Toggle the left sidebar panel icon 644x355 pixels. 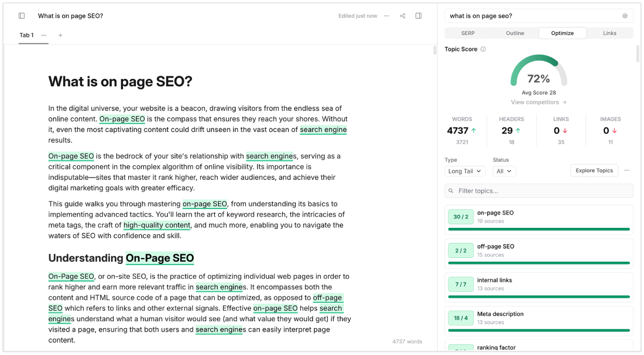click(21, 16)
